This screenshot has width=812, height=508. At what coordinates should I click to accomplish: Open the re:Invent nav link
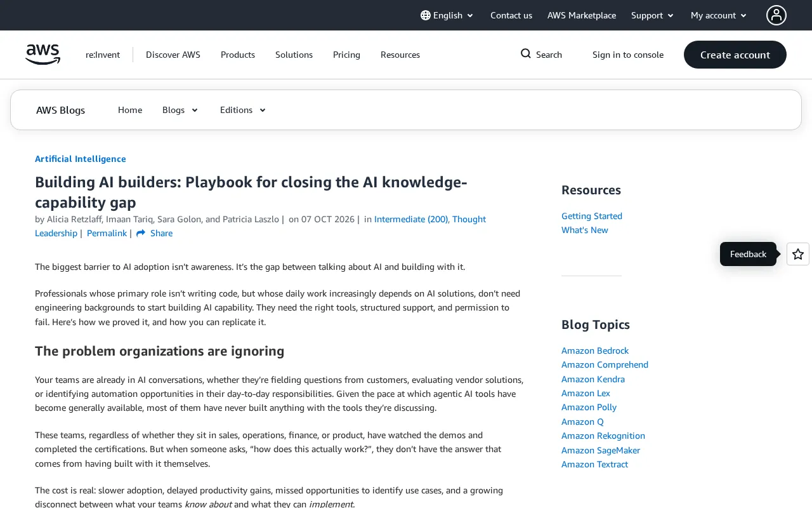(103, 55)
